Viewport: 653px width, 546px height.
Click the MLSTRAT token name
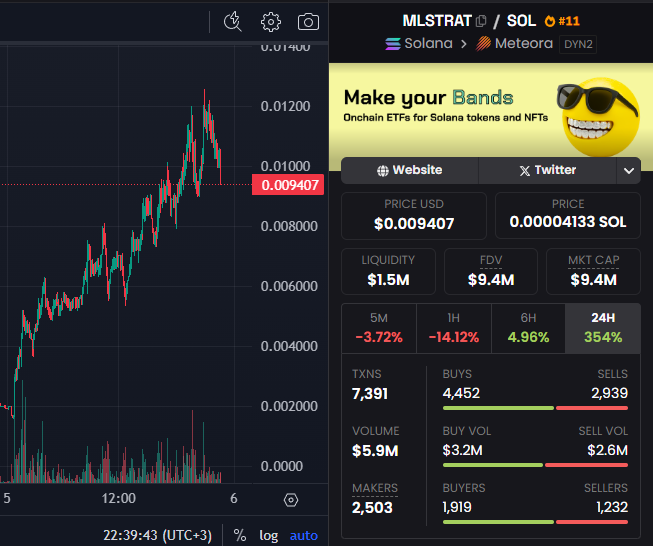[437, 21]
